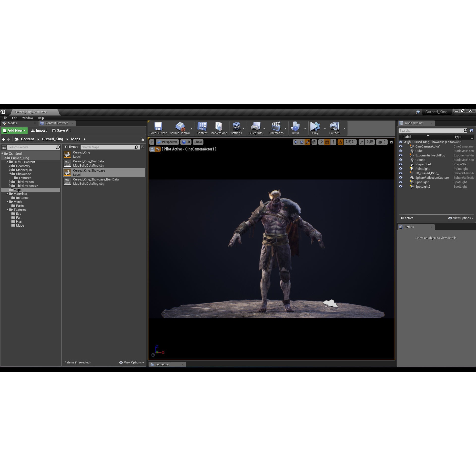Expand the ThirdPerson folder in Content Browser
Image resolution: width=476 pixels, height=476 pixels.
[10, 182]
